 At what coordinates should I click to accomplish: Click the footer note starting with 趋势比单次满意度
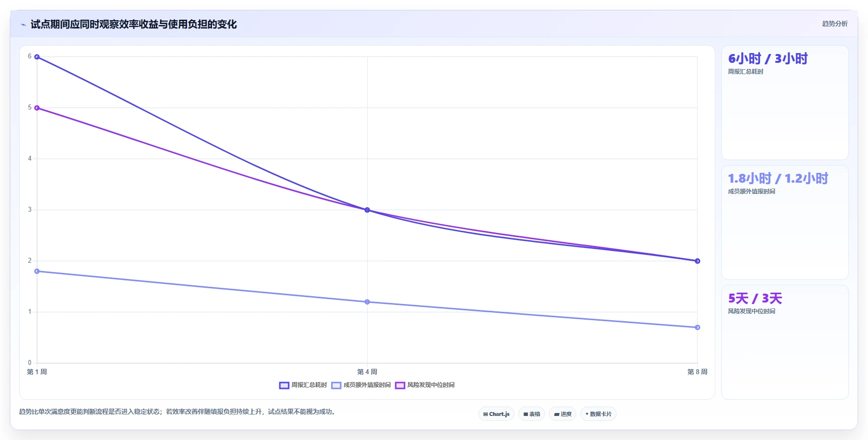coord(178,412)
